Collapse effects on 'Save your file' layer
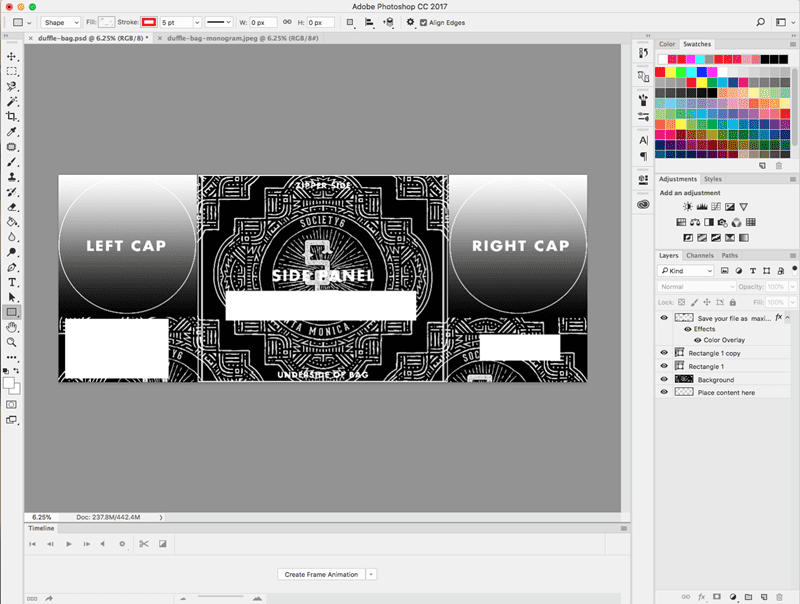The width and height of the screenshot is (800, 604). (x=787, y=318)
